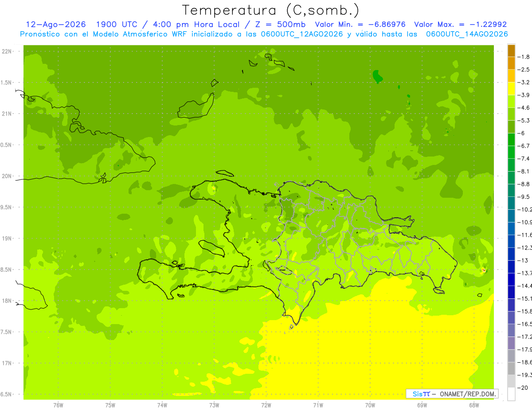This screenshot has width=532, height=411.
Task: Click the "22N" latitude axis label
Action: (7, 51)
